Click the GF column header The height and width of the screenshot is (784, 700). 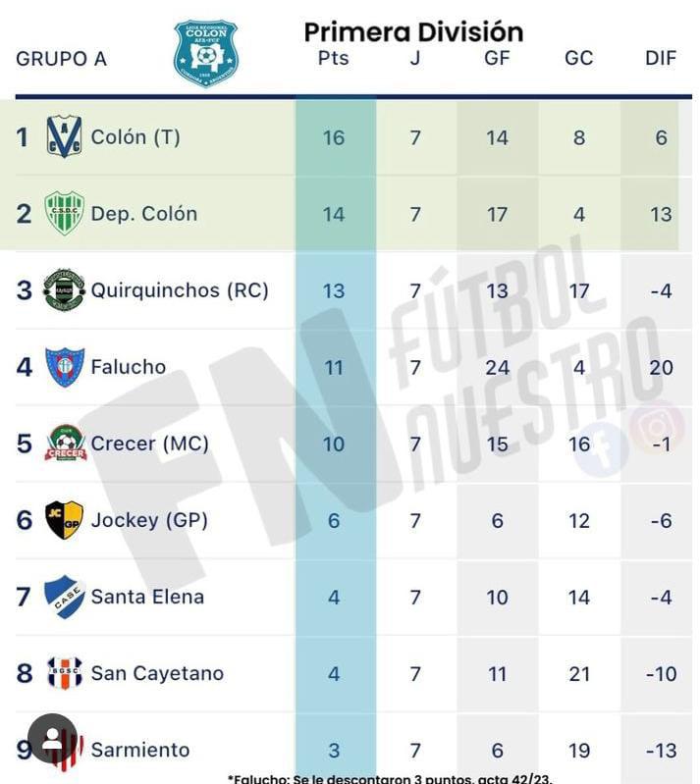tap(497, 58)
